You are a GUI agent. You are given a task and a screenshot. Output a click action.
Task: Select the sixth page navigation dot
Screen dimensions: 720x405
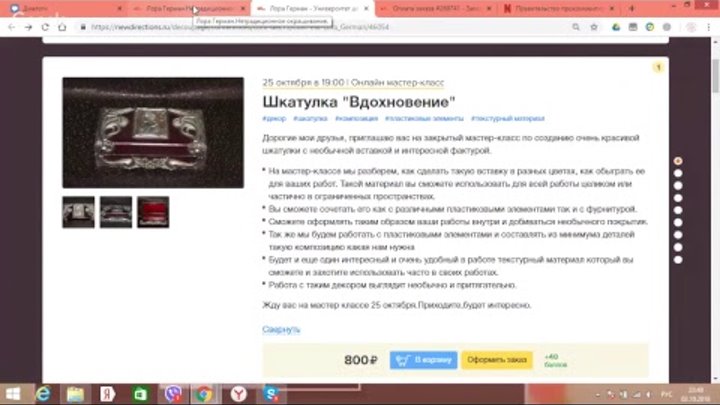click(678, 223)
